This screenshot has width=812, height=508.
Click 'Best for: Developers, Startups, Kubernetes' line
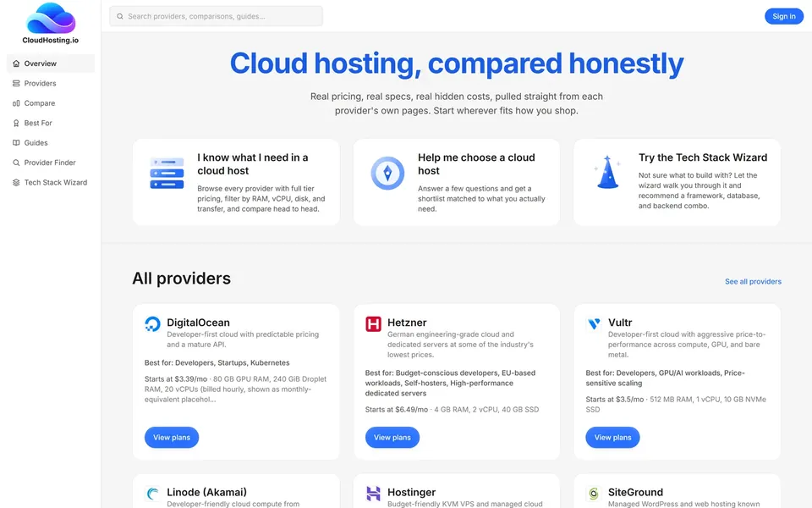click(x=217, y=363)
